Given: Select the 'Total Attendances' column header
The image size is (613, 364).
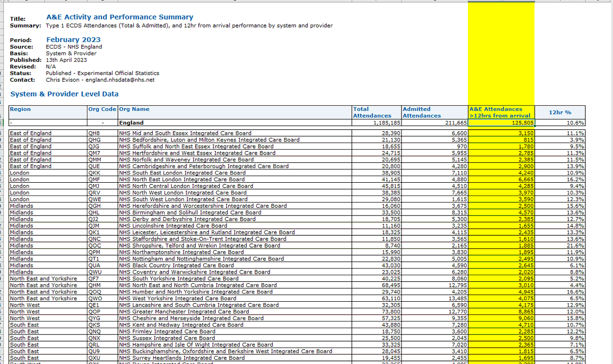Looking at the screenshot, I should coord(376,112).
